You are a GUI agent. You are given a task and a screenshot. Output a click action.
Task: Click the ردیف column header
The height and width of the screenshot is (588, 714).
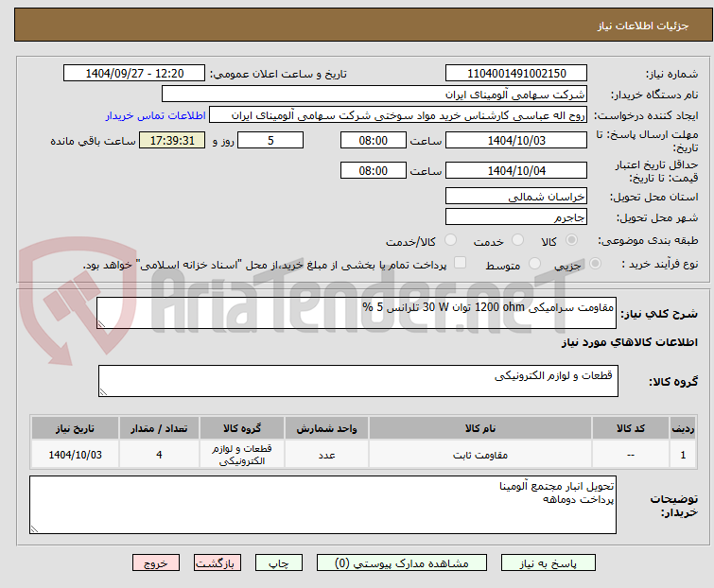683,428
